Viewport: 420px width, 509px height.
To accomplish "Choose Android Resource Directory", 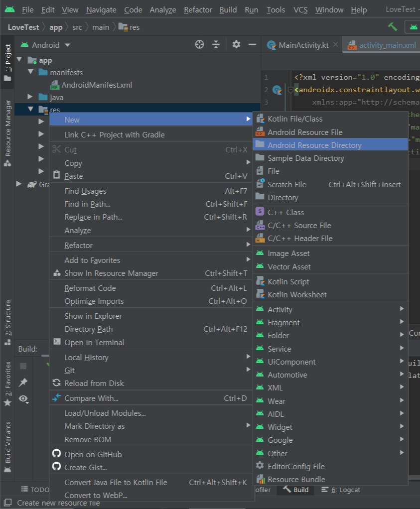I will (x=330, y=145).
